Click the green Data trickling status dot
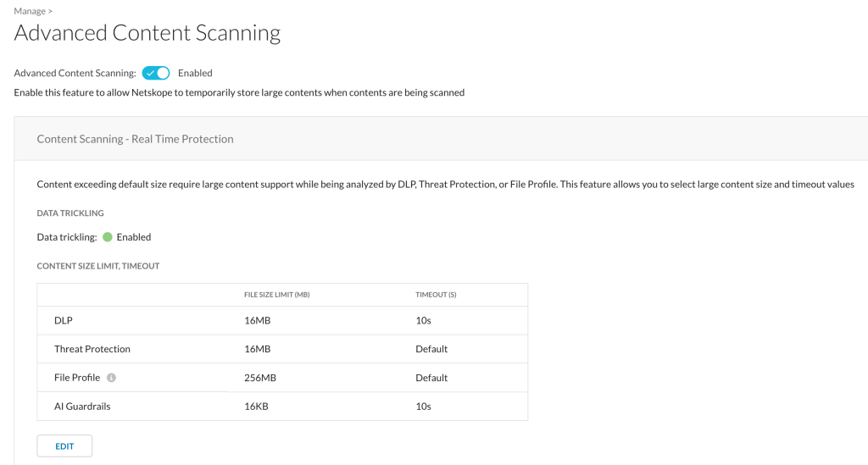Screen dimensions: 868x465 point(108,237)
